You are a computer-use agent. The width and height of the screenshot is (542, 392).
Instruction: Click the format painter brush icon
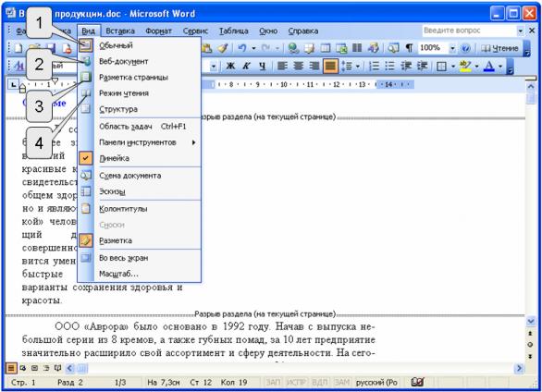[223, 48]
